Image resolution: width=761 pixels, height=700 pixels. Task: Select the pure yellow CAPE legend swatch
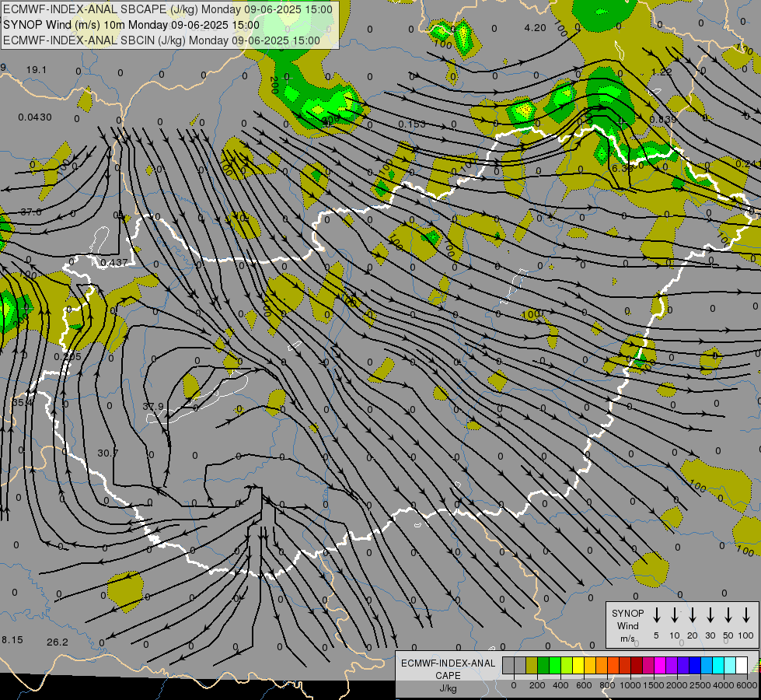tap(578, 666)
